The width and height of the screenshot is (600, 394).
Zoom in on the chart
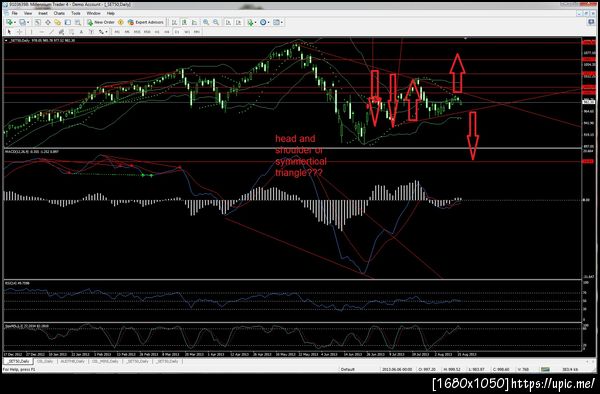[x=206, y=22]
